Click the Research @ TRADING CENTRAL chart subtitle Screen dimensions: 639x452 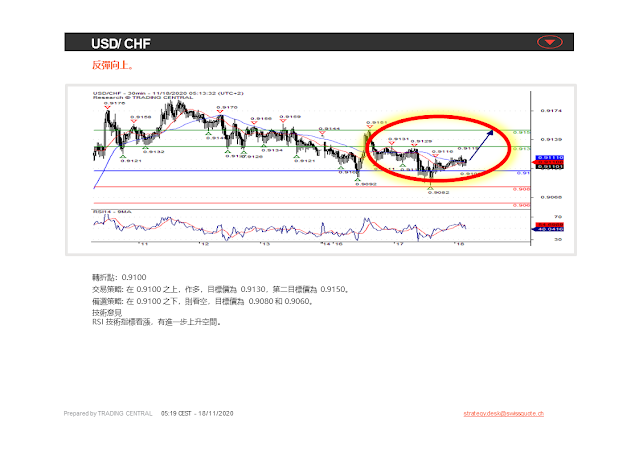143,97
